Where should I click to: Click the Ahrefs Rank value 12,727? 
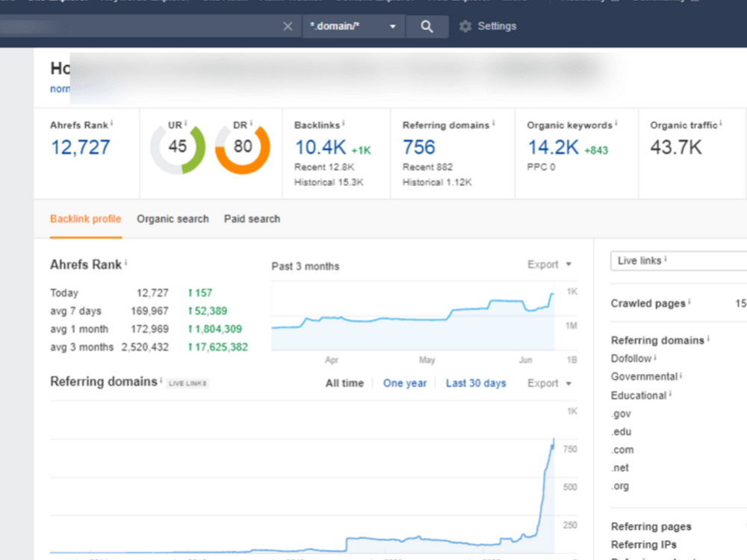click(81, 147)
